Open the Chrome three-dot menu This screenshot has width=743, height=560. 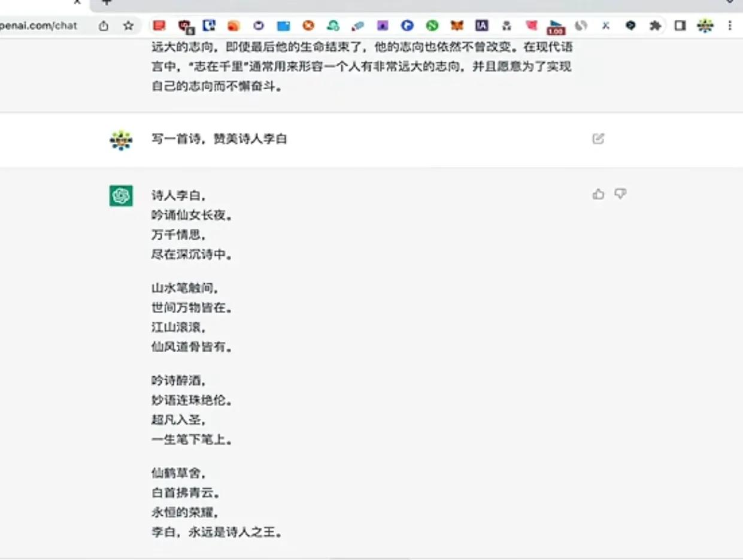pyautogui.click(x=729, y=26)
